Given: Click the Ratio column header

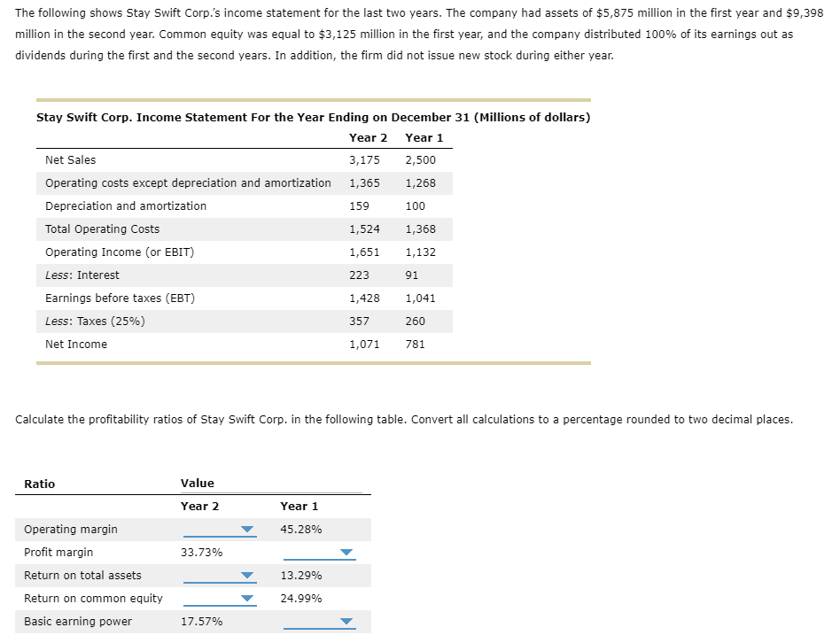Looking at the screenshot, I should click(40, 484).
